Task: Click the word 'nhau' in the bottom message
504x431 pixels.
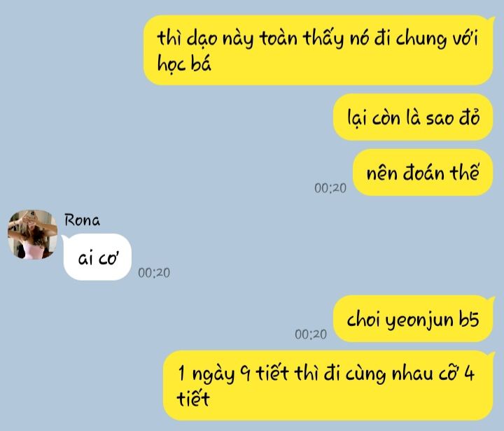Action: [412, 374]
